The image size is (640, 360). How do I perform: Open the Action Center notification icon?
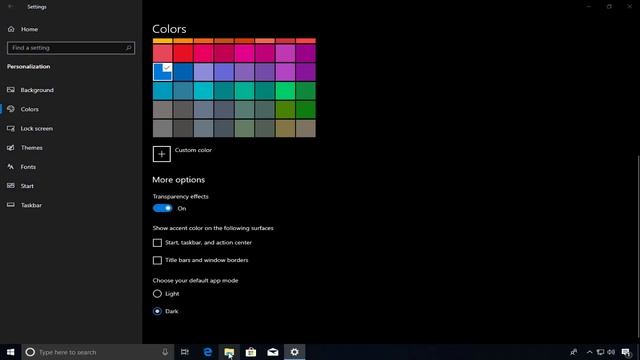coord(626,352)
